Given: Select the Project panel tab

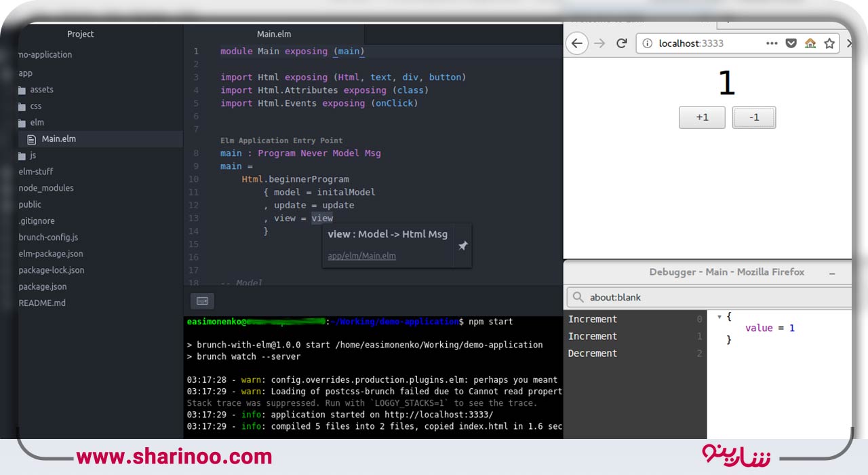Looking at the screenshot, I should 81,34.
